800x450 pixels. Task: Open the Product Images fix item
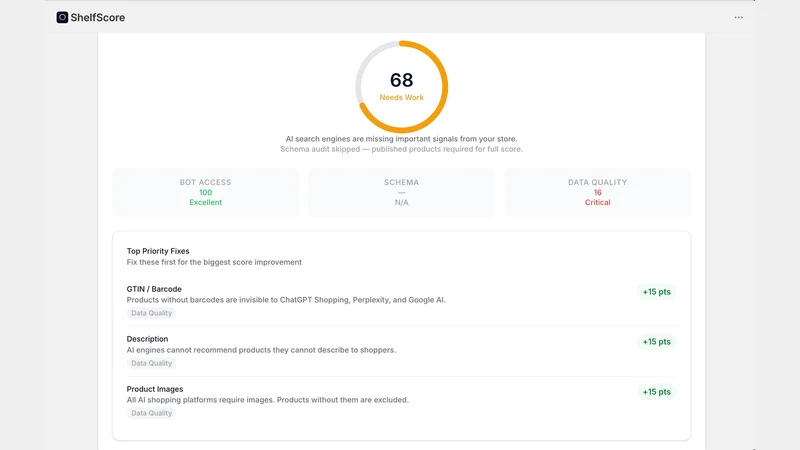(x=401, y=401)
